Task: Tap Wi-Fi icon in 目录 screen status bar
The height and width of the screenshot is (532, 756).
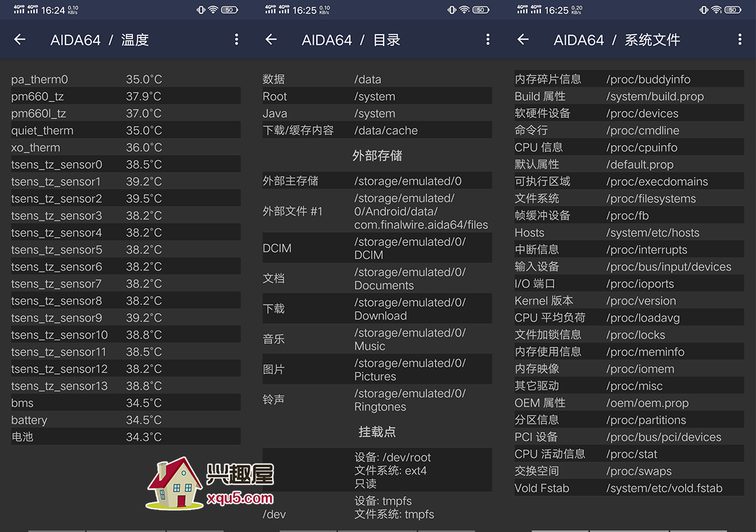Action: tap(464, 10)
